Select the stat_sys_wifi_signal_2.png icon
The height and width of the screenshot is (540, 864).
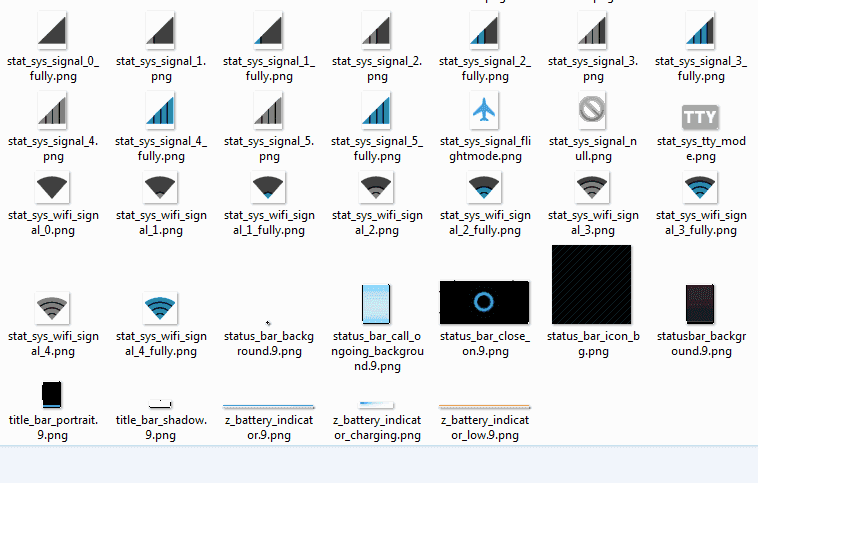376,187
